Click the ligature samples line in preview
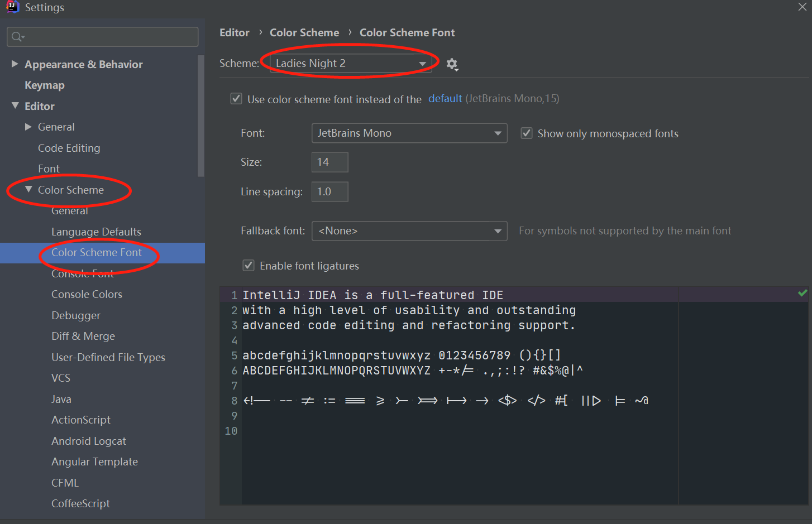Viewport: 812px width, 524px height. pos(446,400)
